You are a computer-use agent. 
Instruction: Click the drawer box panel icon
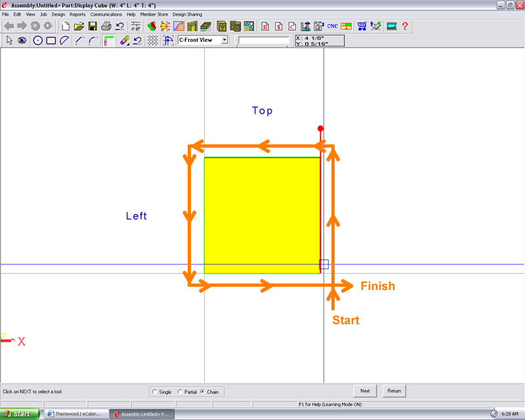coord(205,26)
